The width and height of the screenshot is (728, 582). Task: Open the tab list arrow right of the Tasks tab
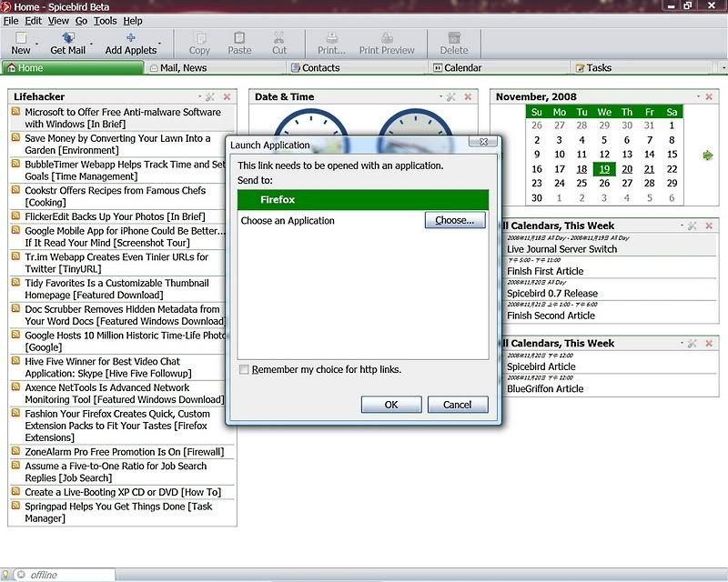723,68
